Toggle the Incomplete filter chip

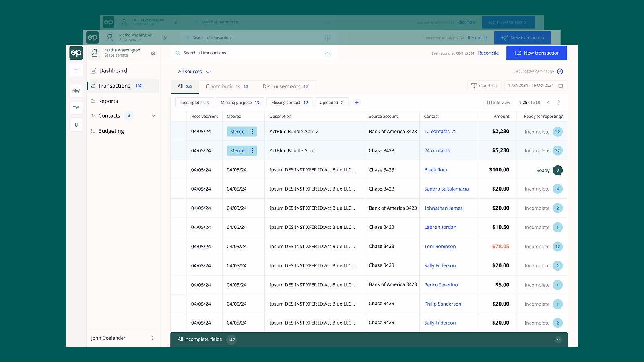[x=194, y=103]
